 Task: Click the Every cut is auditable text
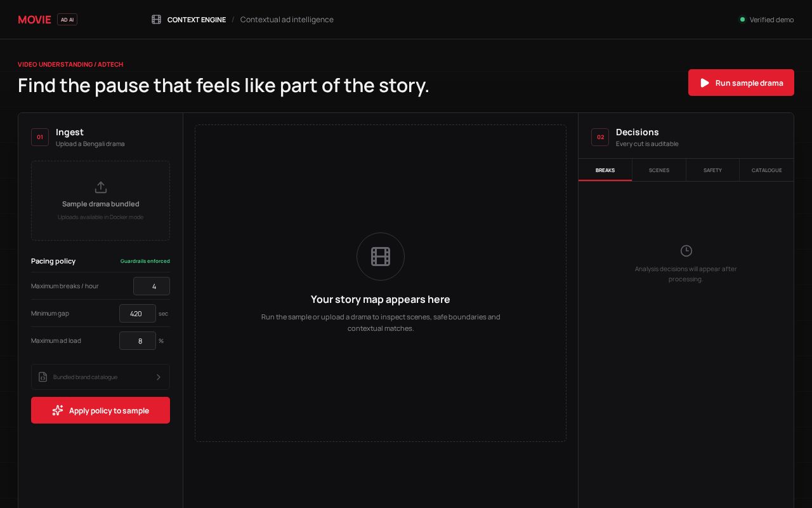pos(647,144)
